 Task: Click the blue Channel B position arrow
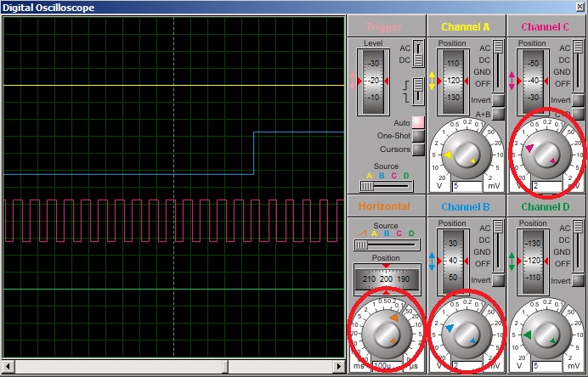pos(432,262)
